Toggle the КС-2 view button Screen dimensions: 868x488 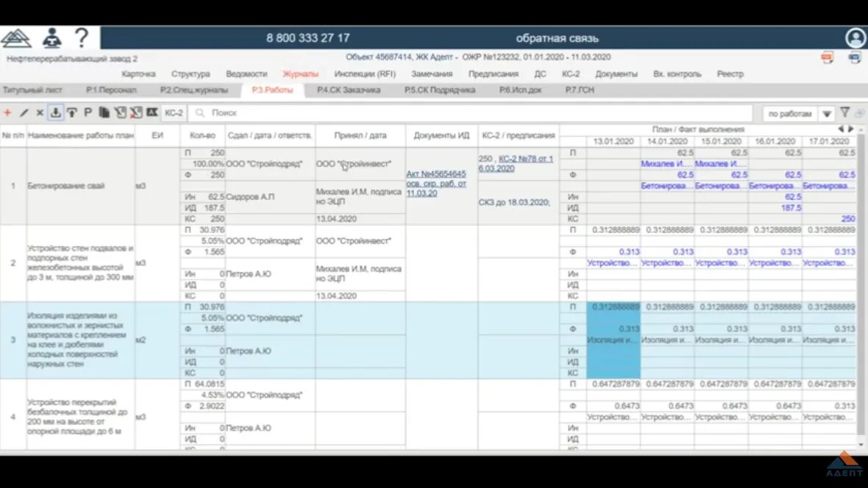pos(174,113)
